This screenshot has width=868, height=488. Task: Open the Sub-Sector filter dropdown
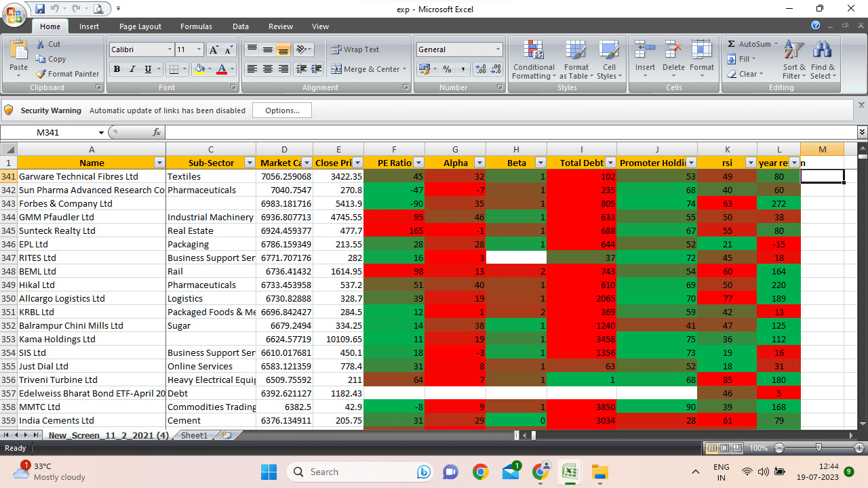pos(250,163)
